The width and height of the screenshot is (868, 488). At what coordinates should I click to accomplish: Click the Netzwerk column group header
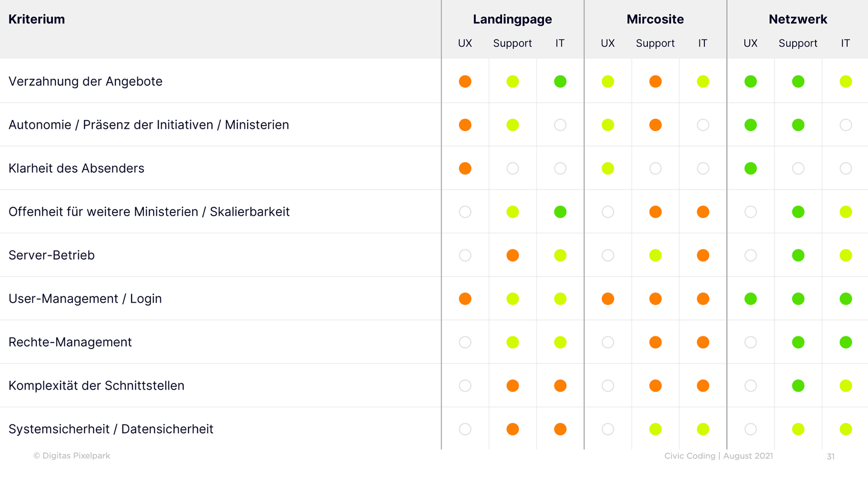[798, 19]
